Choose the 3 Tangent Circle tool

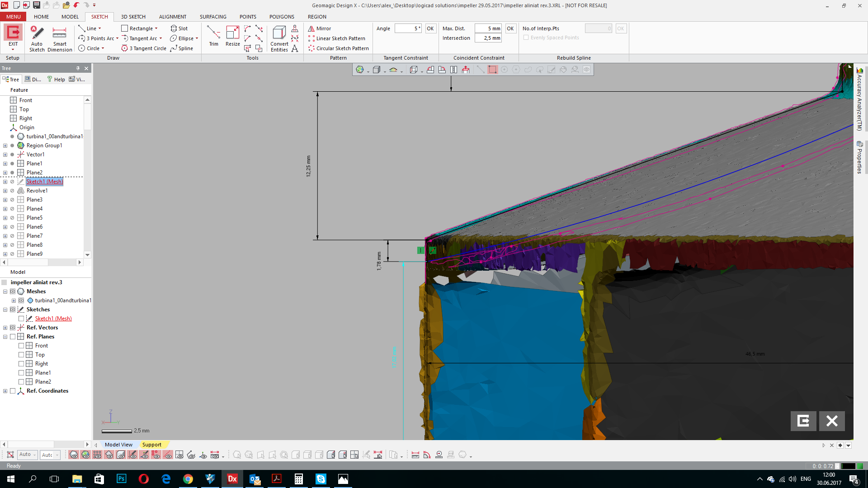click(144, 48)
